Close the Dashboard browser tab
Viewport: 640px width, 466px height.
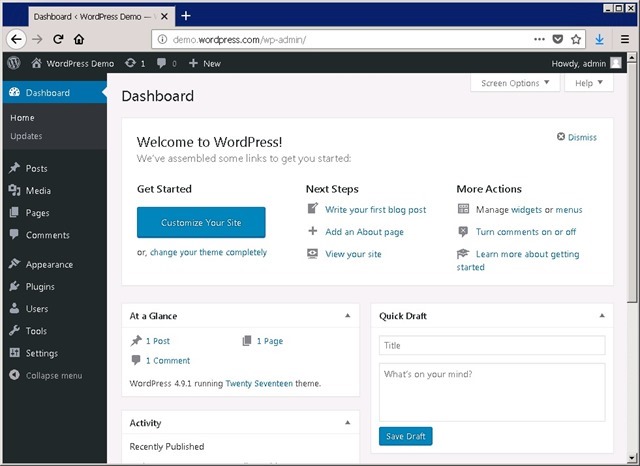[x=164, y=16]
